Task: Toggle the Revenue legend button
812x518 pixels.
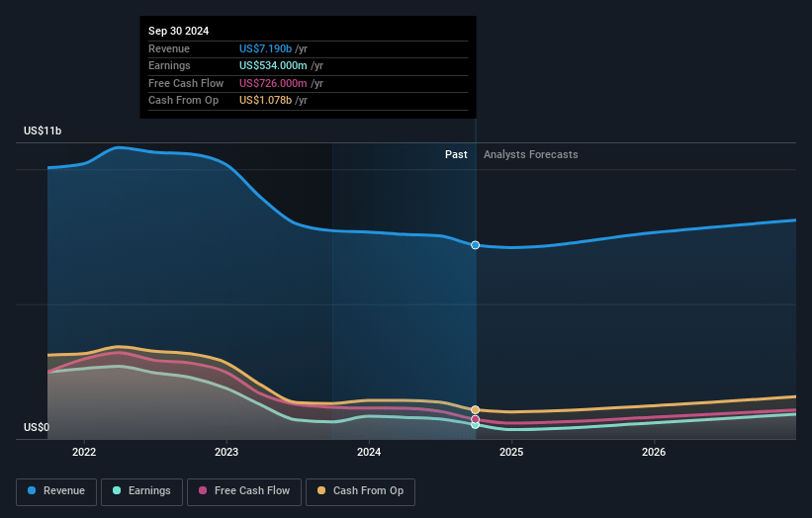Action: 56,491
